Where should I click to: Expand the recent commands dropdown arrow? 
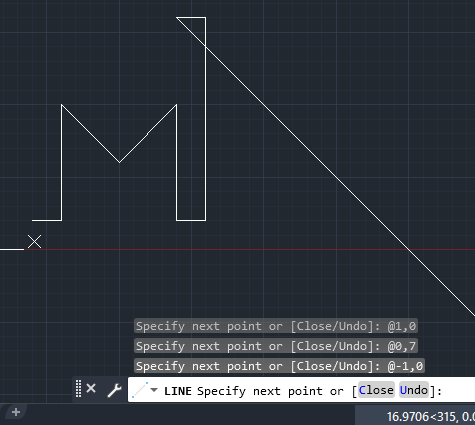pyautogui.click(x=154, y=390)
